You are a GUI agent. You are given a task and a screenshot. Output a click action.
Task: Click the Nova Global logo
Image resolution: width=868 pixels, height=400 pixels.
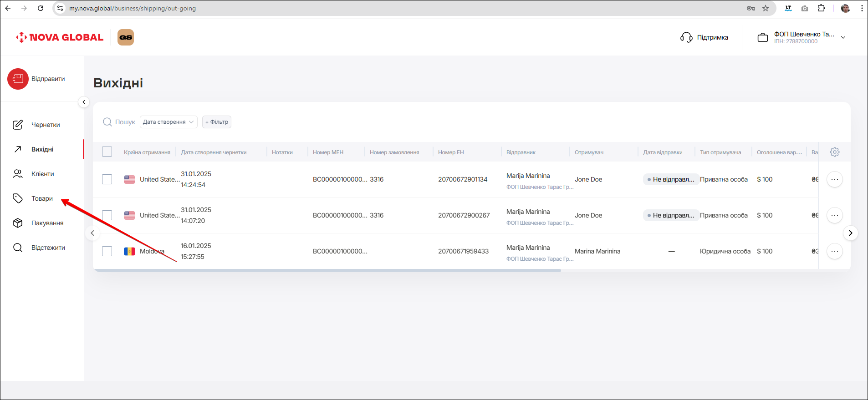pos(60,37)
